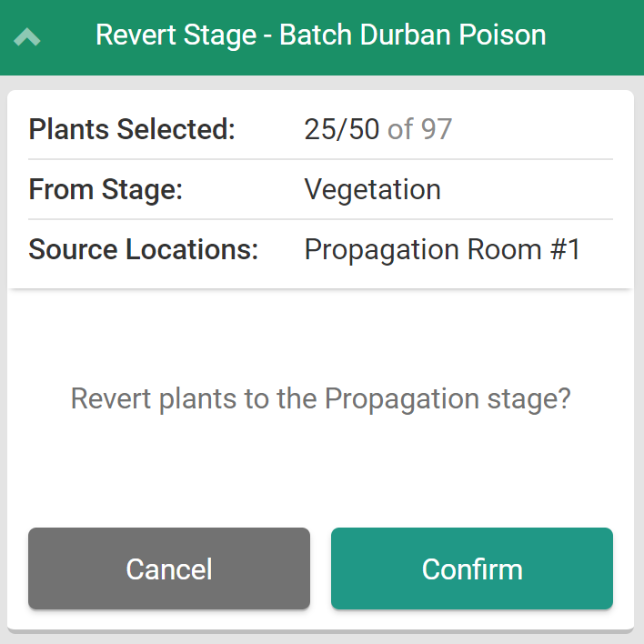Click the 'Vegetation' stage value
Image resolution: width=644 pixels, height=644 pixels.
[372, 189]
